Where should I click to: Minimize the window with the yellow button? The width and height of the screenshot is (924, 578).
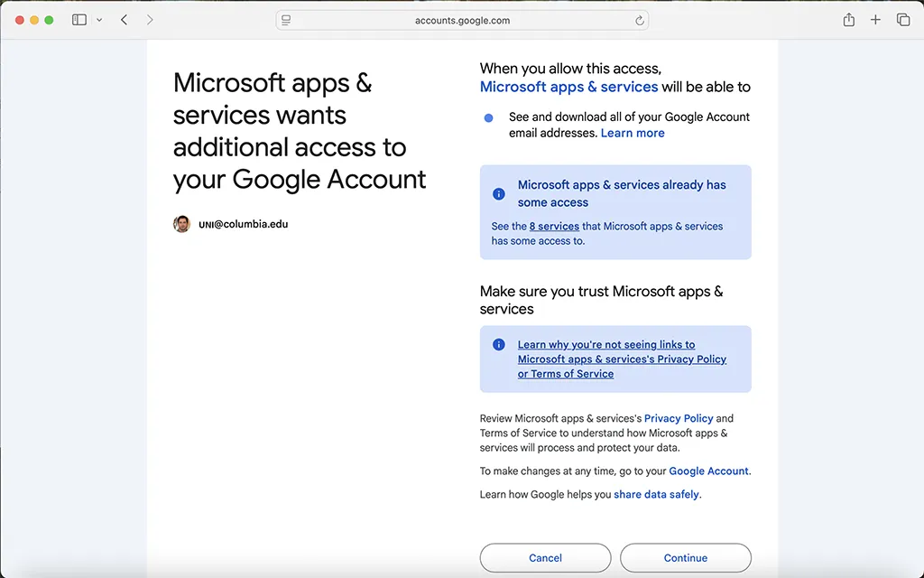pyautogui.click(x=34, y=20)
